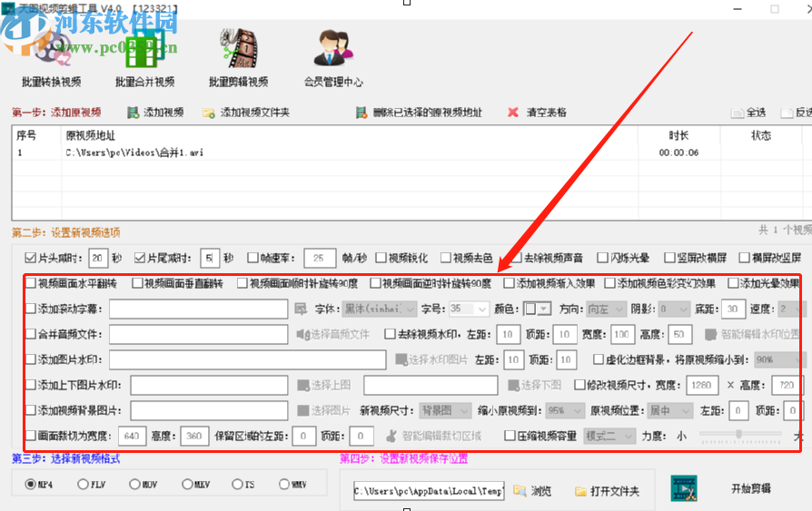Click the 片头减时 seconds field
This screenshot has height=511, width=812.
[x=97, y=258]
